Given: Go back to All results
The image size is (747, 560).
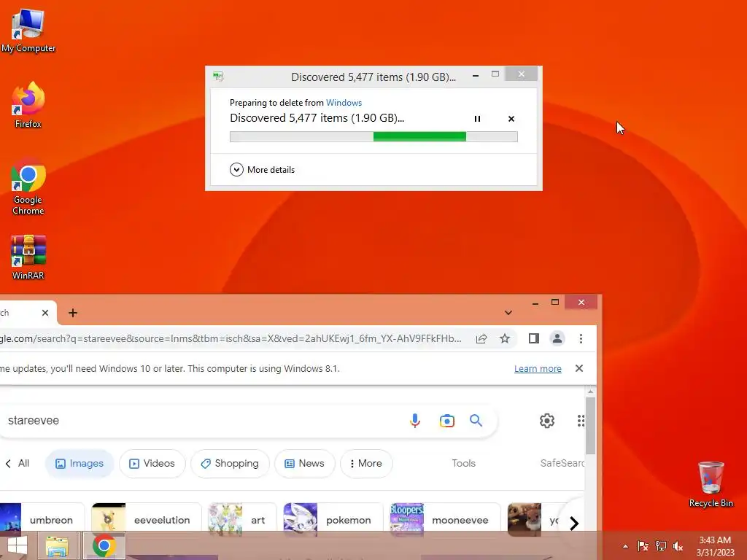Looking at the screenshot, I should coord(18,463).
